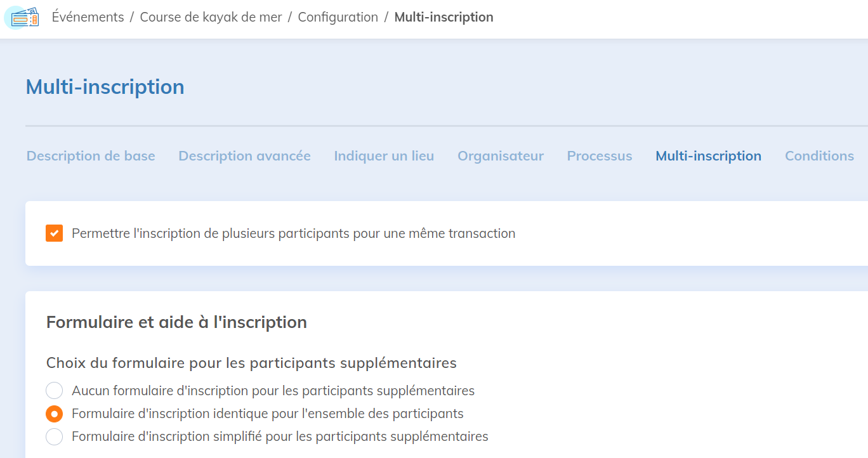The height and width of the screenshot is (458, 868).
Task: Open the Processus tab
Action: click(x=600, y=156)
